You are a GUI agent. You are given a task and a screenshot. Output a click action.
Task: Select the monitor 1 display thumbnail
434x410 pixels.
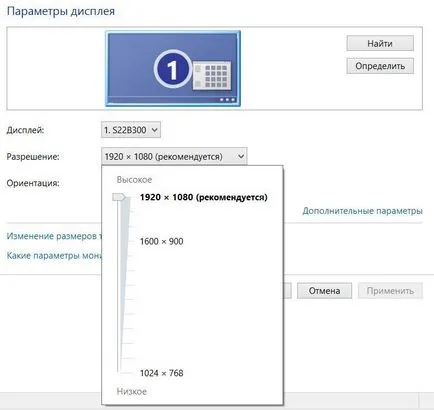click(x=173, y=69)
